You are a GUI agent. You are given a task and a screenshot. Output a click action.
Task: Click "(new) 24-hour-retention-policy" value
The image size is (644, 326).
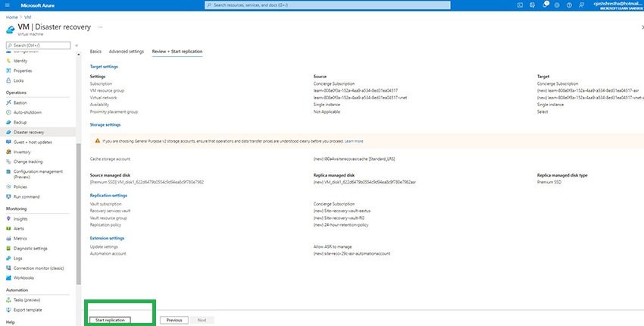[x=341, y=225]
